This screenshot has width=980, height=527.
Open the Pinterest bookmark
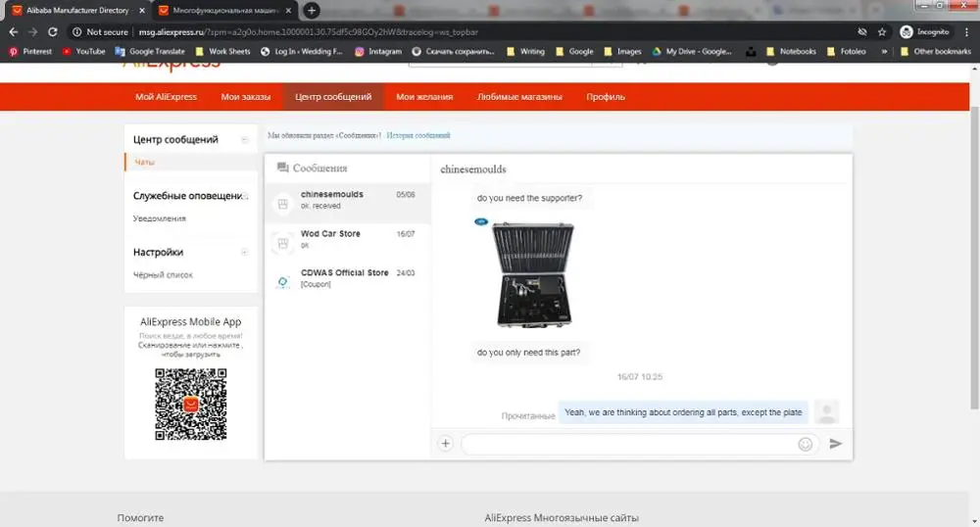tap(30, 51)
